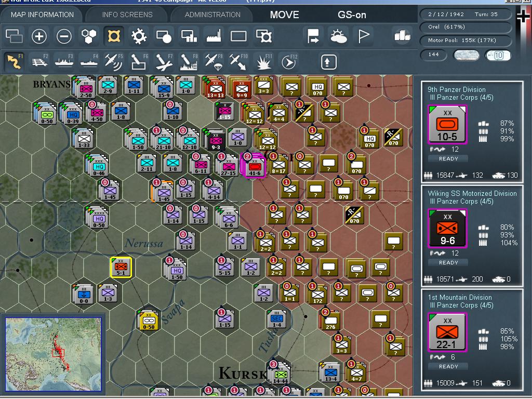This screenshot has height=399, width=532.
Task: Select the 1st Mountain 22-1 counter
Action: click(447, 332)
